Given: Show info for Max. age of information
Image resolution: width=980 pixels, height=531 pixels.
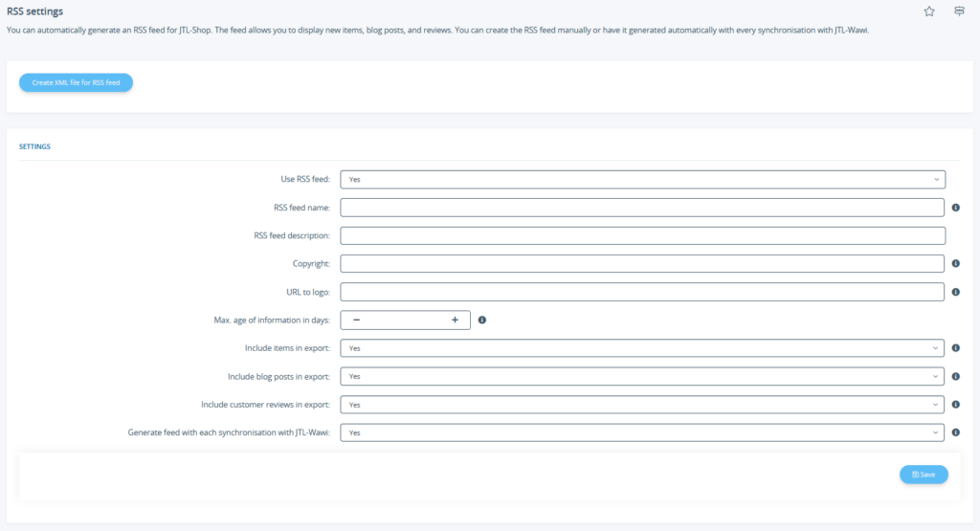Looking at the screenshot, I should pos(482,320).
